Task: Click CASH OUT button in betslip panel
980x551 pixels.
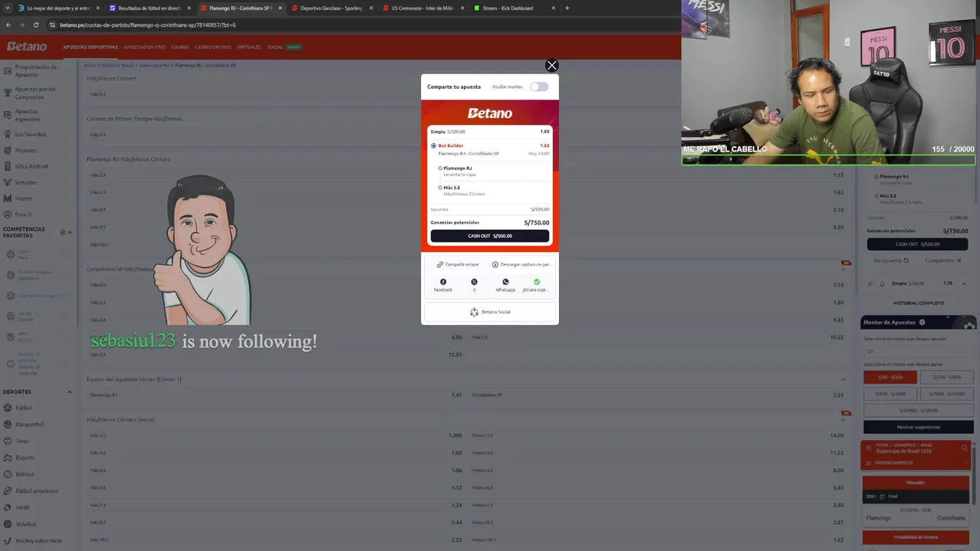Action: [x=917, y=244]
